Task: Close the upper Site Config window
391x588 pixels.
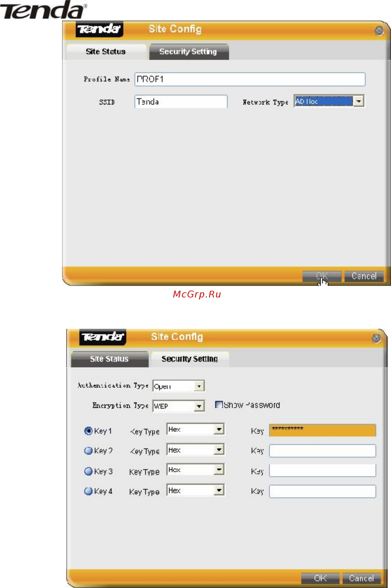Action: pos(379,31)
